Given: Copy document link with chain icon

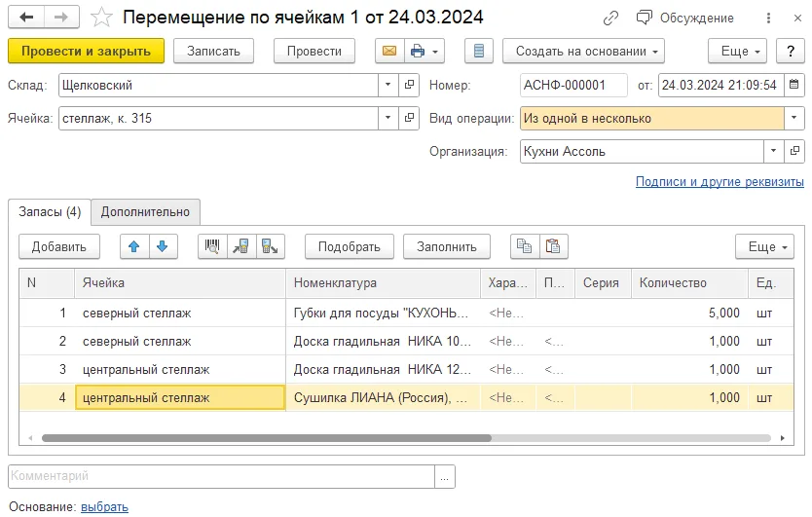Looking at the screenshot, I should pos(610,18).
